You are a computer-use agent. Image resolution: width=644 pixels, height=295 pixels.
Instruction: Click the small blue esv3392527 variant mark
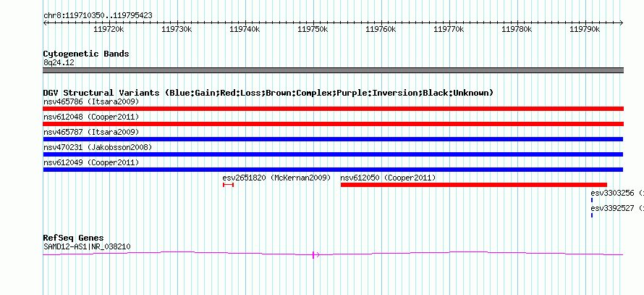[x=592, y=215]
